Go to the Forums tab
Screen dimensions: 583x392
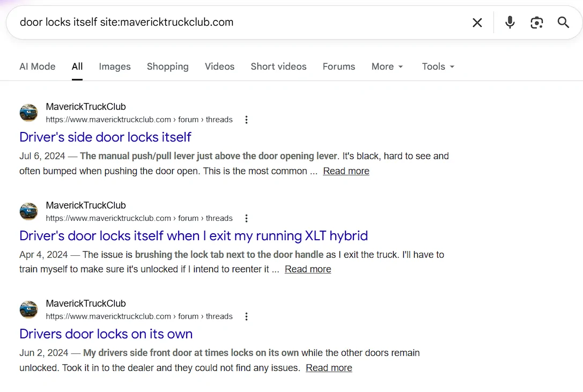click(339, 66)
